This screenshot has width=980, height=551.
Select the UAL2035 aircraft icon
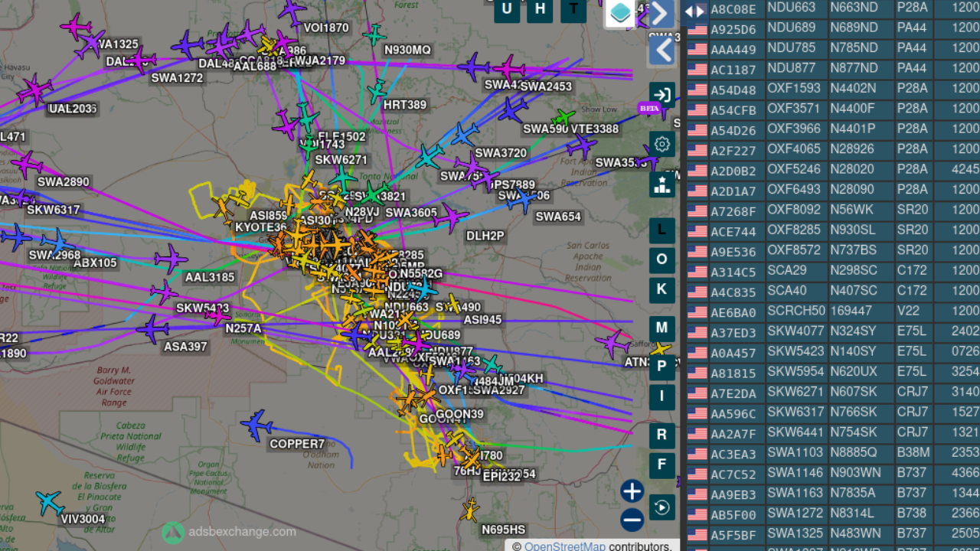click(35, 90)
